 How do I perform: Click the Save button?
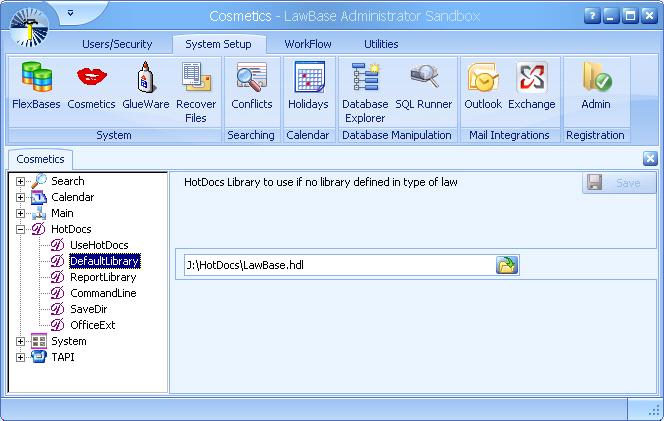(619, 183)
